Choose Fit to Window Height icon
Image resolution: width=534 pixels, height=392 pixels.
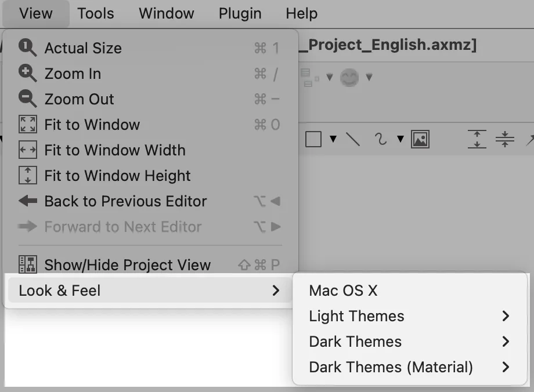(28, 176)
